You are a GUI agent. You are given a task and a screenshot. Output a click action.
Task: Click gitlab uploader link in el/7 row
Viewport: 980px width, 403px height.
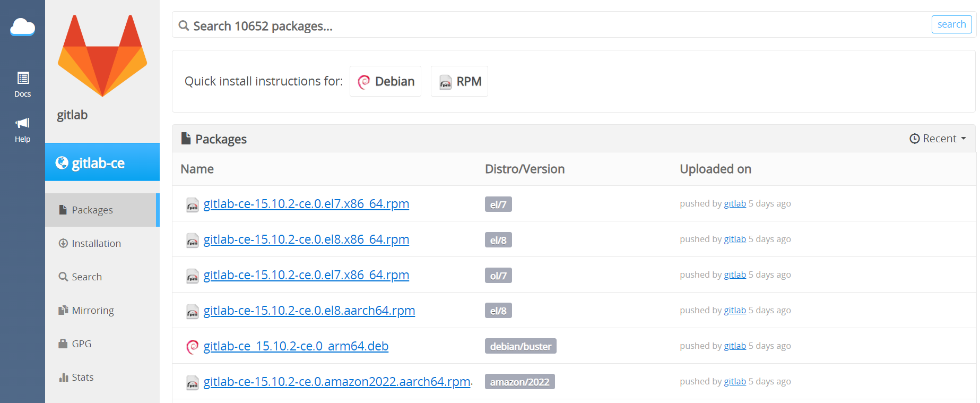tap(735, 203)
